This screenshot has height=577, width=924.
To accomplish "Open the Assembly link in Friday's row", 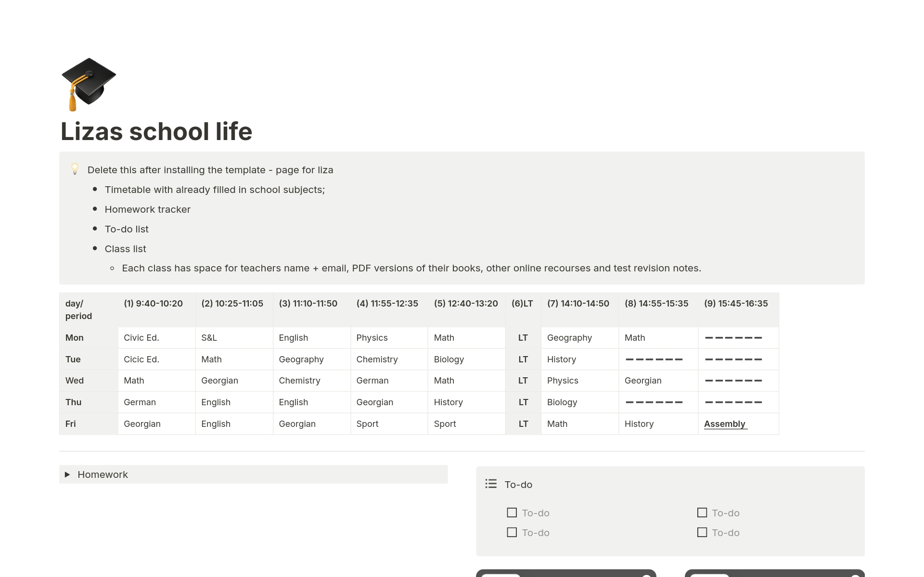I will [x=724, y=424].
